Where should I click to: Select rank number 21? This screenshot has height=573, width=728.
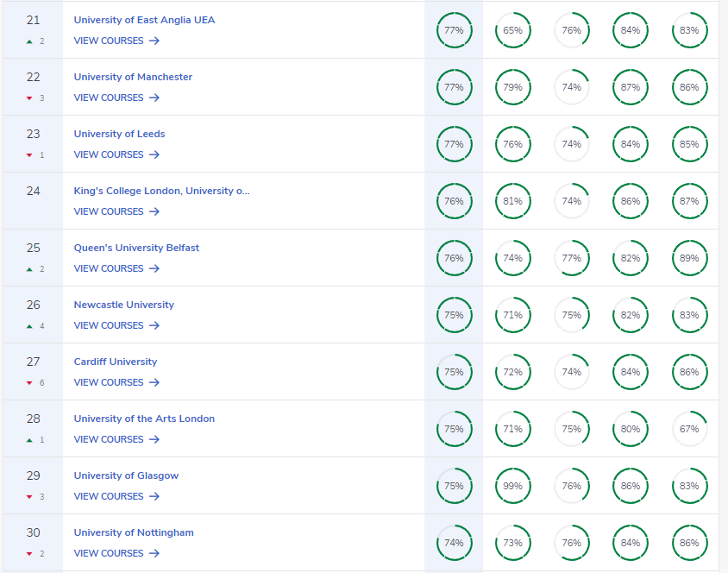point(33,20)
